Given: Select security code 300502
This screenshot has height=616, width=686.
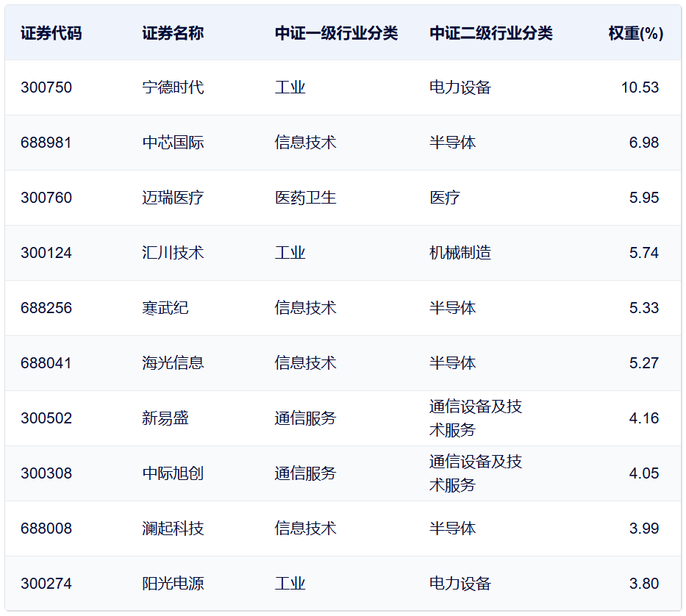Looking at the screenshot, I should pyautogui.click(x=46, y=418).
